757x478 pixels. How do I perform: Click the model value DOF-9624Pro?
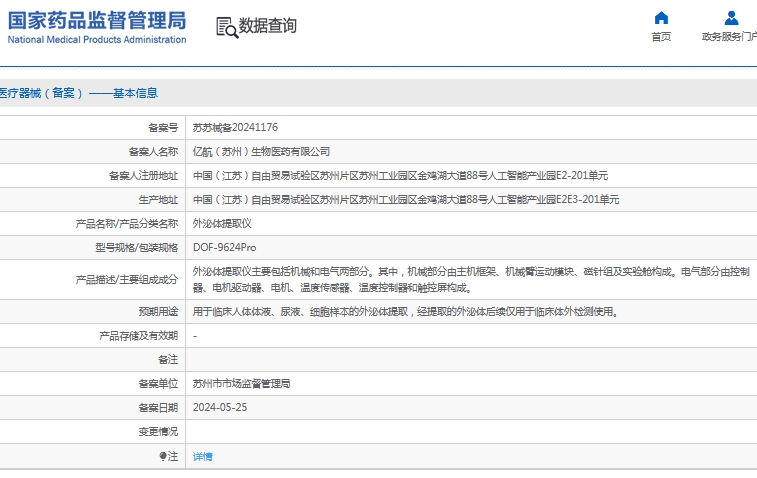click(224, 248)
